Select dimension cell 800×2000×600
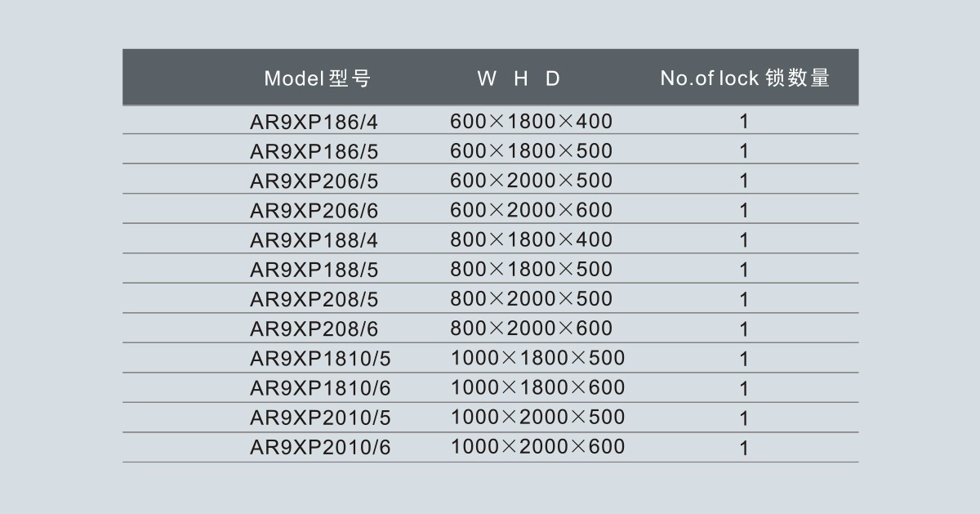Image resolution: width=980 pixels, height=514 pixels. click(531, 329)
